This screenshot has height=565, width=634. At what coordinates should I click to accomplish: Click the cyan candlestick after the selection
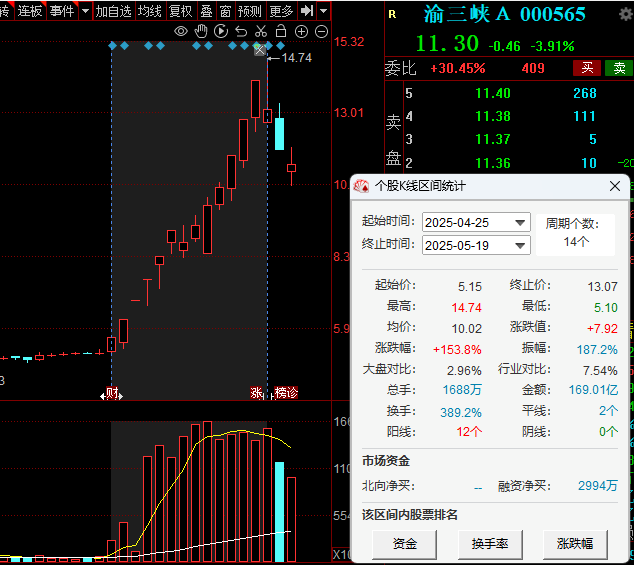280,133
